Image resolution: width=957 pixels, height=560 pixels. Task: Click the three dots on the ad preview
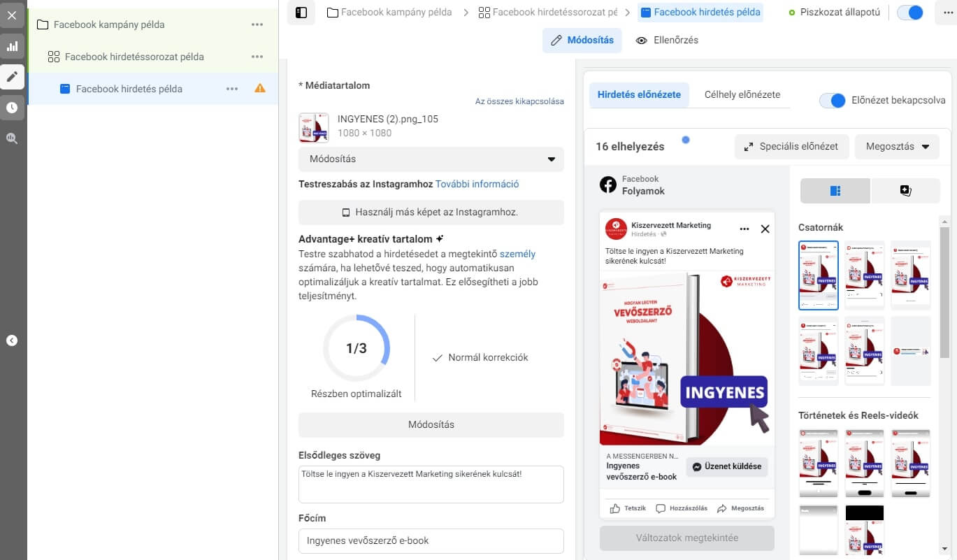(x=744, y=229)
